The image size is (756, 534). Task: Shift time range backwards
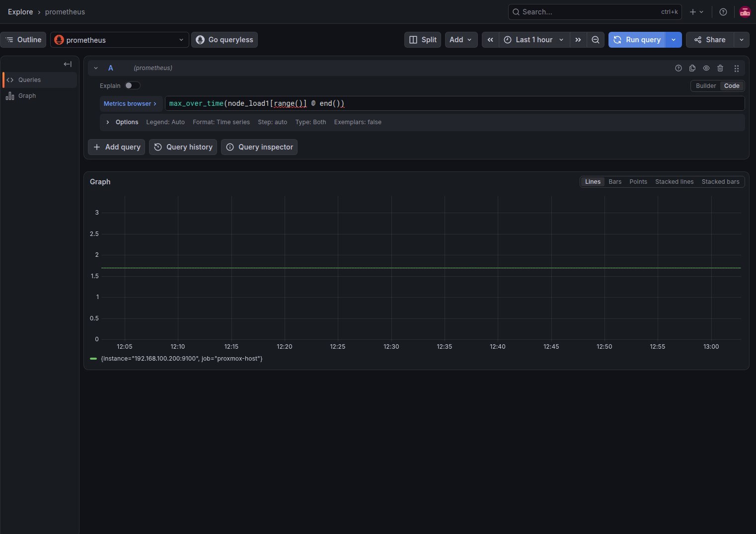(x=490, y=40)
